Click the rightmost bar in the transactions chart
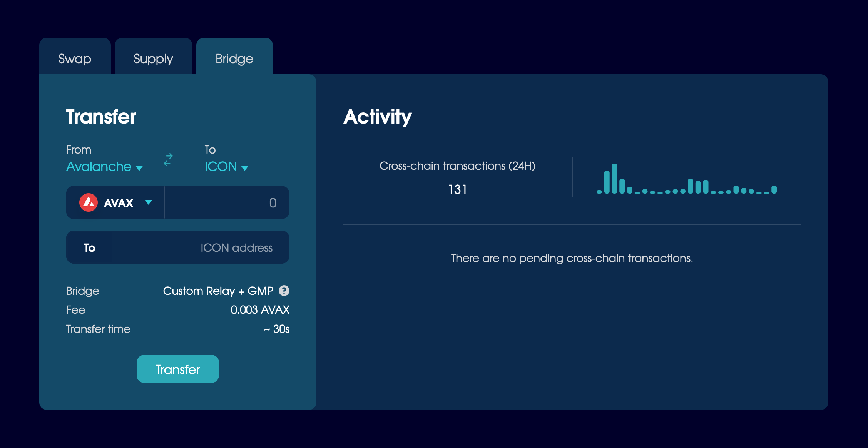The image size is (868, 448). 774,189
